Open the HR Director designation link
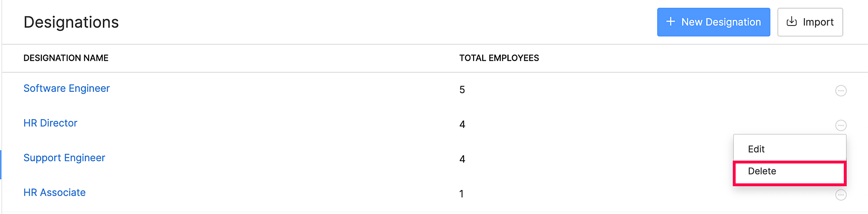Screen dimensions: 868x214 pyautogui.click(x=50, y=123)
